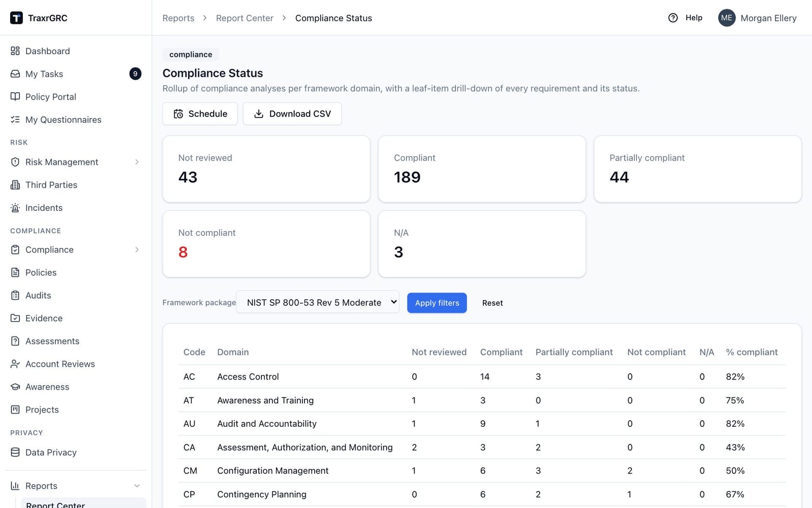Click the My Questionnaires checklist icon
The height and width of the screenshot is (508, 812).
[x=15, y=119]
